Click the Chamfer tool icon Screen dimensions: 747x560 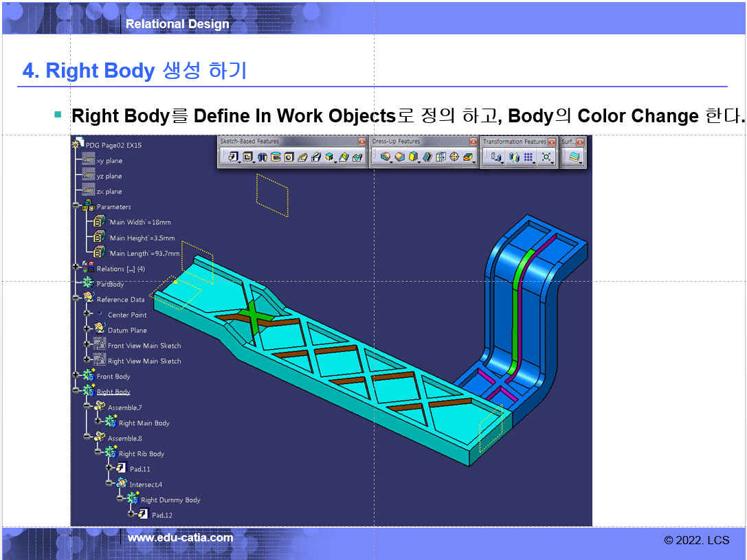click(x=399, y=157)
